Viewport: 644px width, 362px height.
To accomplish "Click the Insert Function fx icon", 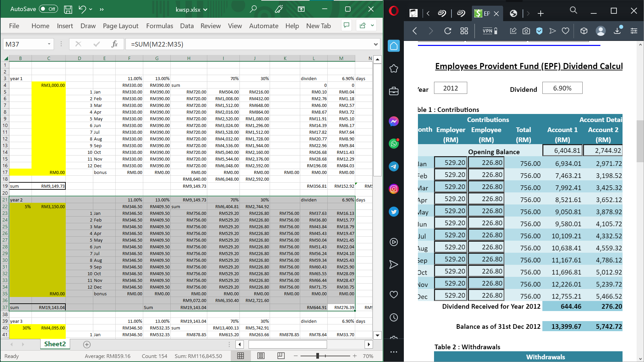I will click(114, 44).
